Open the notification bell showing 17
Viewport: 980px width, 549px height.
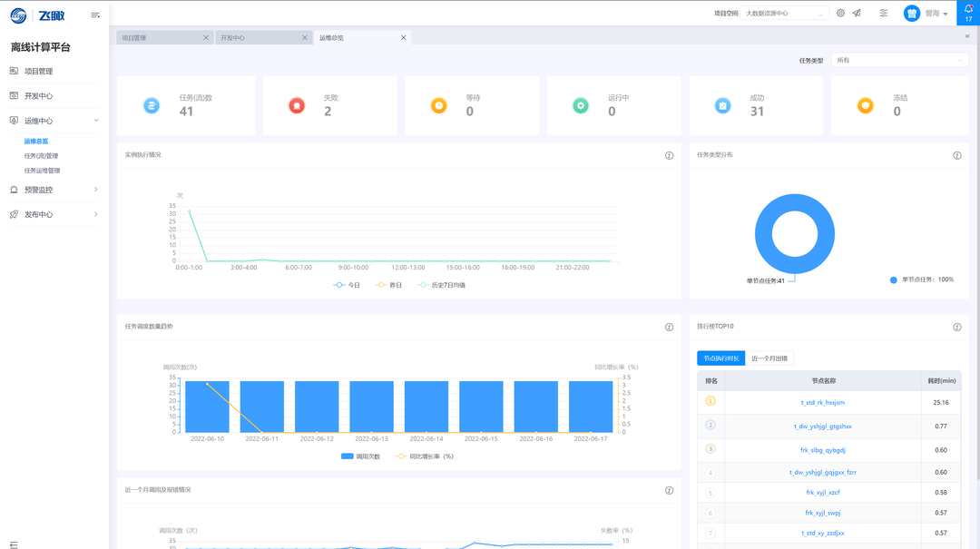967,12
